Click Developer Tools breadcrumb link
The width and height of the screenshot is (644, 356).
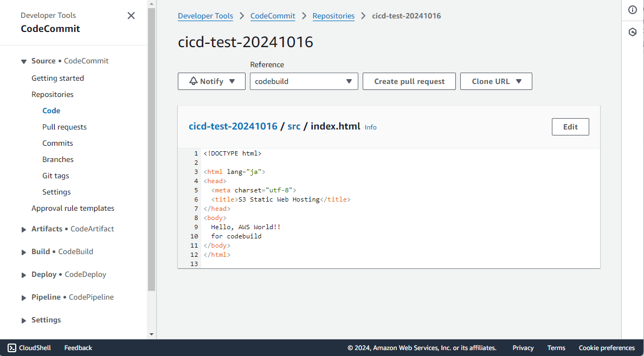click(205, 16)
